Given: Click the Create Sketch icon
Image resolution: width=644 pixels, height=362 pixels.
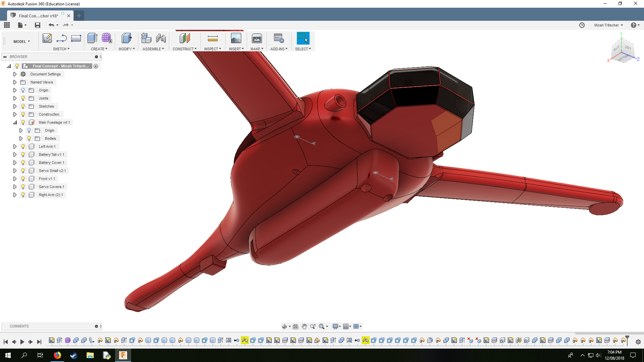Looking at the screenshot, I should pyautogui.click(x=47, y=38).
